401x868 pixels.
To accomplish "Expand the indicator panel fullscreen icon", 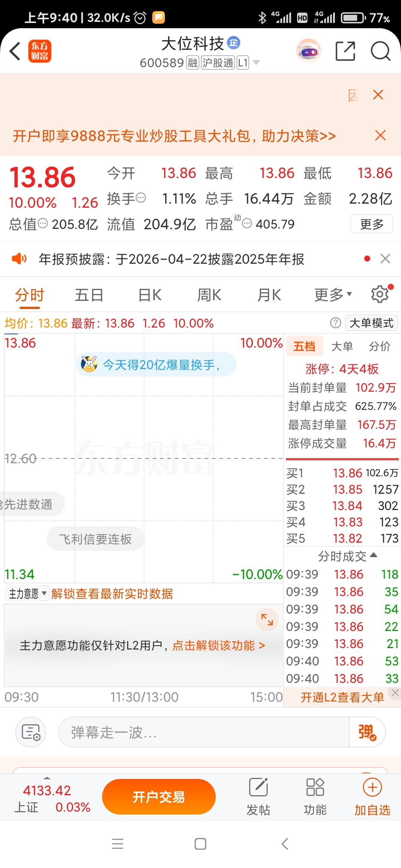I will (x=267, y=619).
